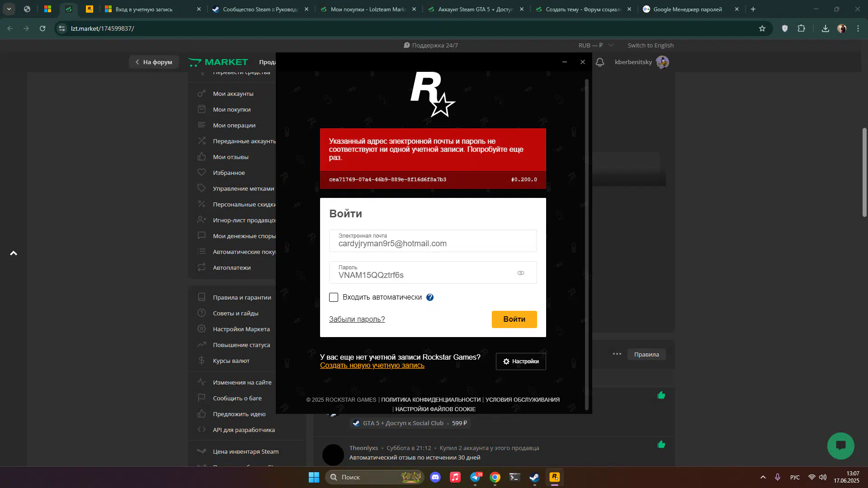Click the На форум back button
The image size is (868, 488).
[154, 62]
